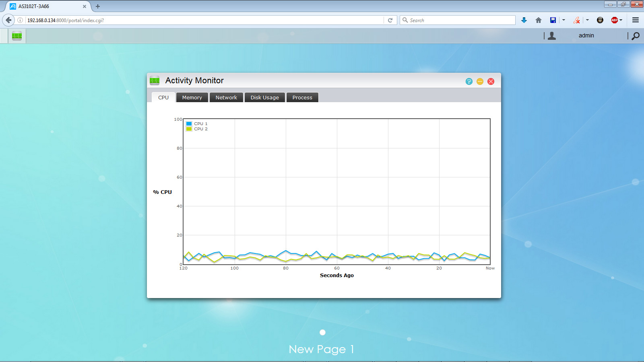
Task: Select the New Page 1 indicator dot
Action: click(322, 332)
